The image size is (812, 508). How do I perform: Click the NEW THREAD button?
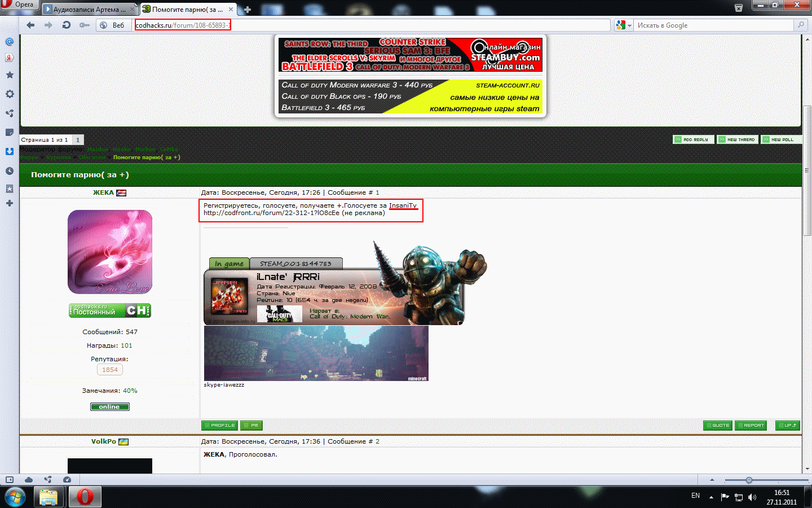[x=738, y=139]
